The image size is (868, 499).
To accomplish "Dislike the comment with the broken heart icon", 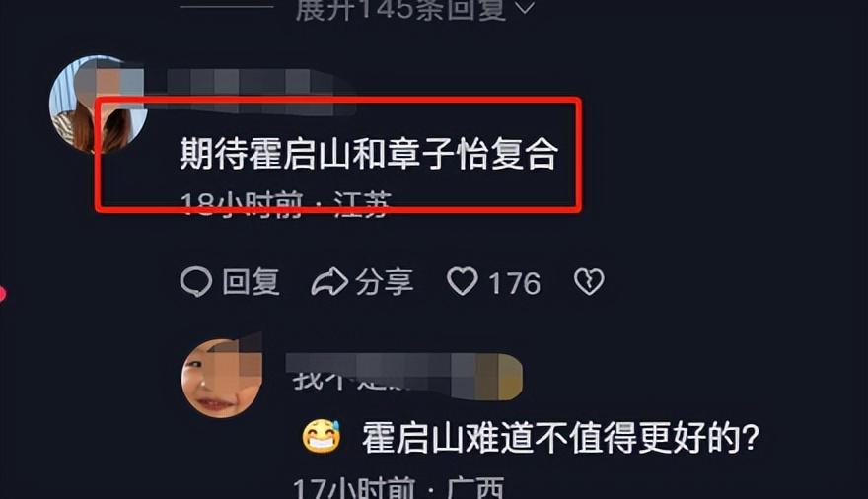I will tap(589, 282).
